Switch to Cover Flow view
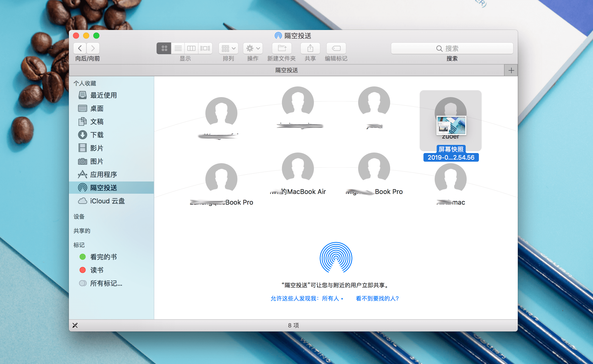 coord(205,48)
